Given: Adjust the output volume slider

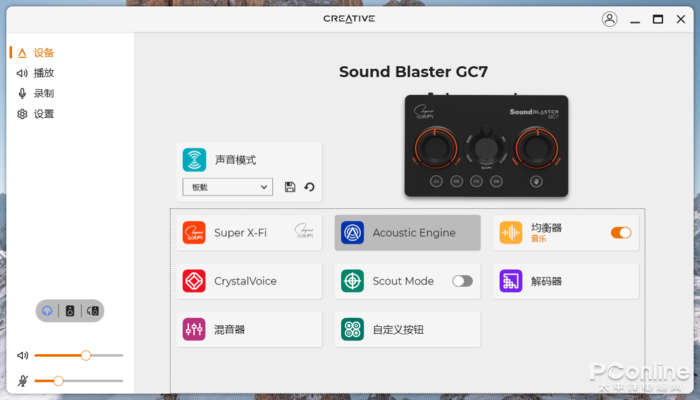Looking at the screenshot, I should [79, 355].
